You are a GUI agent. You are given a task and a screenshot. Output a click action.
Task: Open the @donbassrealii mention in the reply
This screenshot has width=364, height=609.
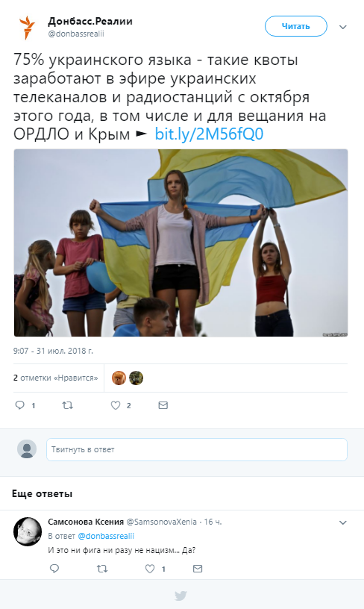pyautogui.click(x=106, y=536)
